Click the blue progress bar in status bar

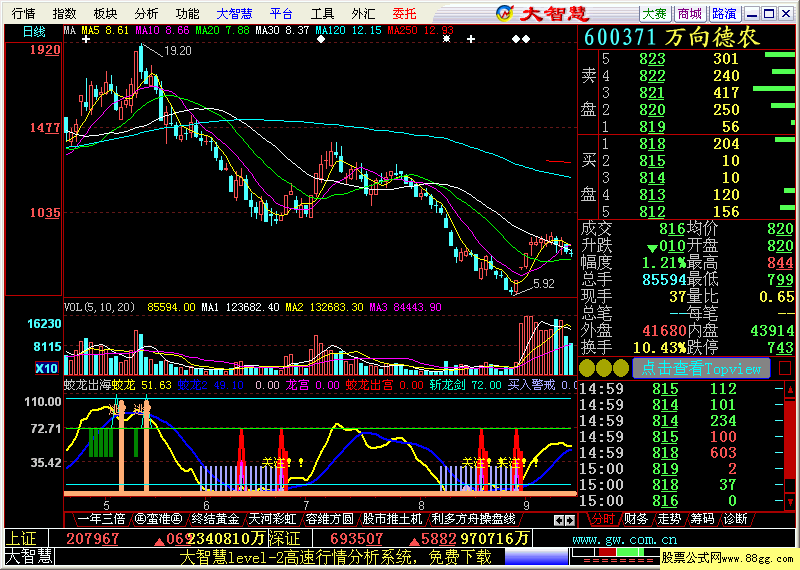[x=536, y=556]
